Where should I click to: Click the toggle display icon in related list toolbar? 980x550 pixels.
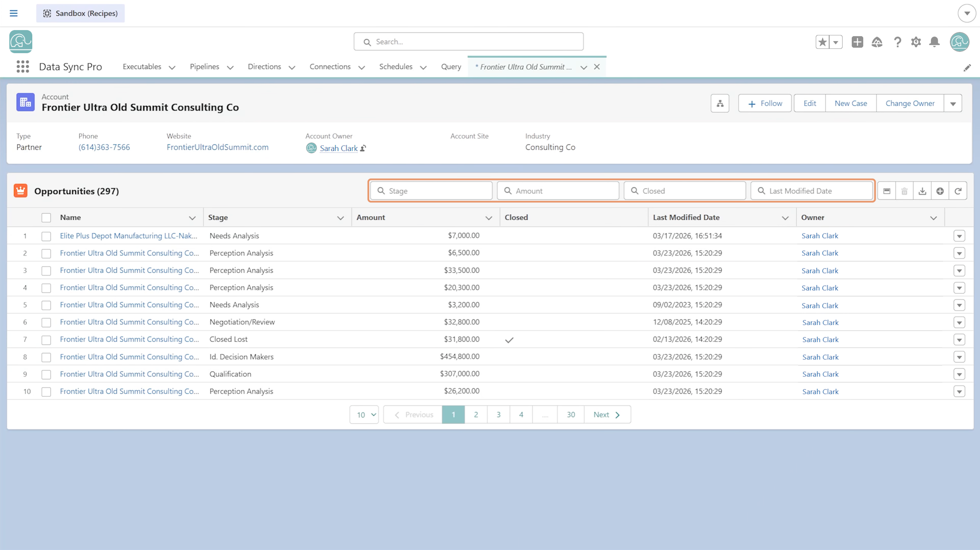point(886,191)
